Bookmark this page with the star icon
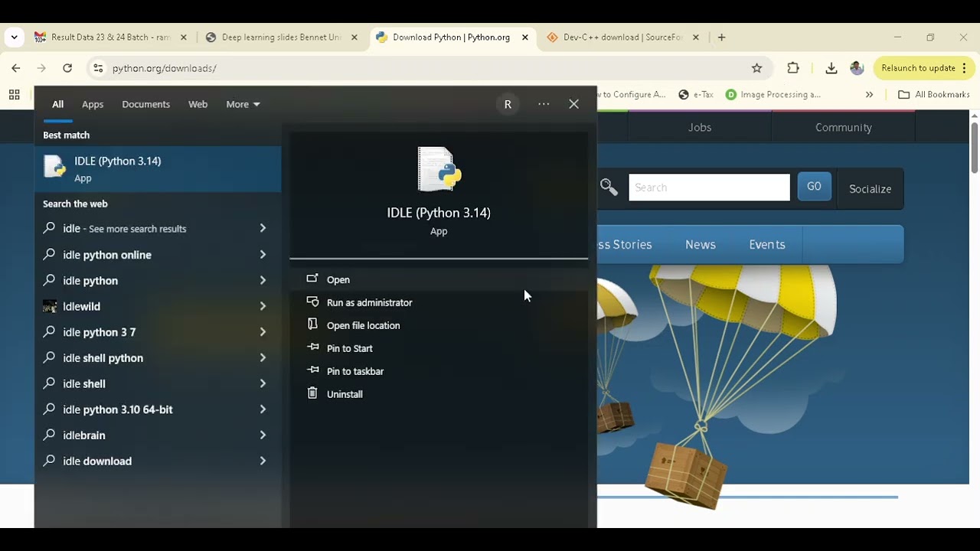Image resolution: width=980 pixels, height=551 pixels. tap(756, 68)
